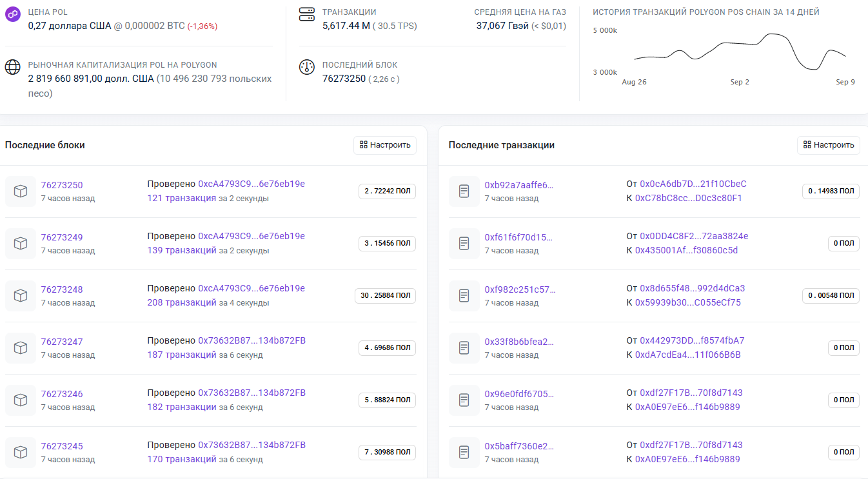
Task: Open validator address of block 76273247
Action: (252, 340)
